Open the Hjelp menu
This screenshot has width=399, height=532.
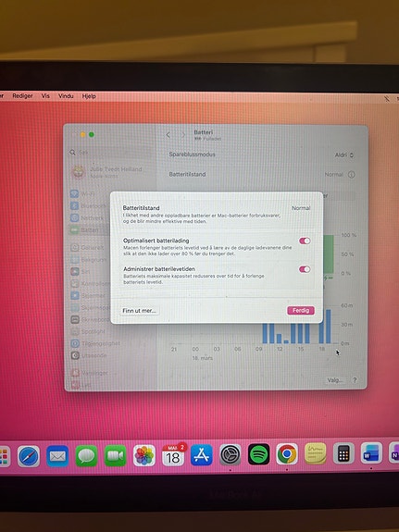click(x=89, y=96)
